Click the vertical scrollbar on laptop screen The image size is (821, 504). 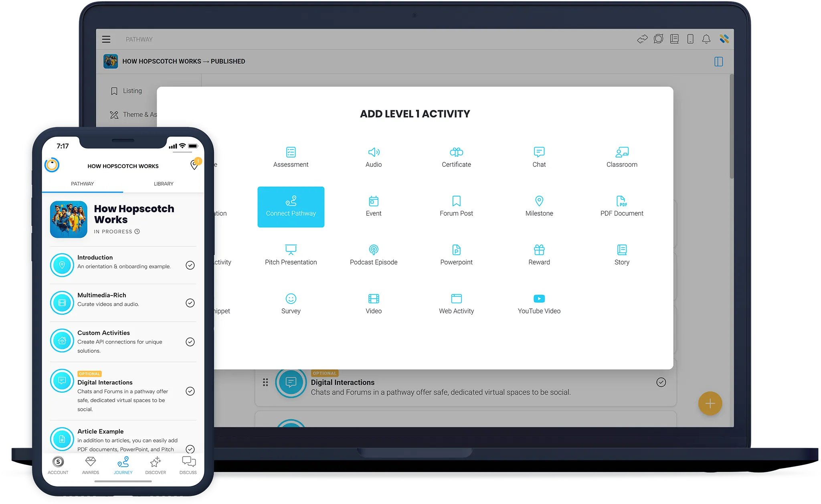[x=731, y=126]
